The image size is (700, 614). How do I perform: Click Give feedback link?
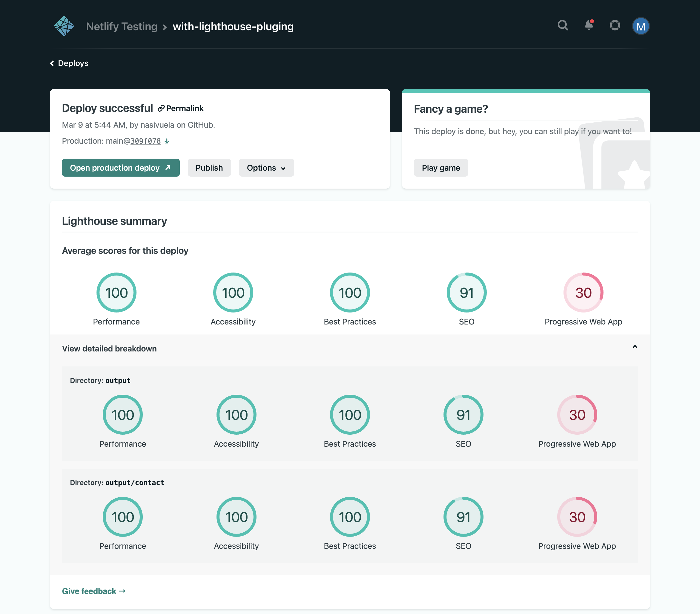(93, 591)
